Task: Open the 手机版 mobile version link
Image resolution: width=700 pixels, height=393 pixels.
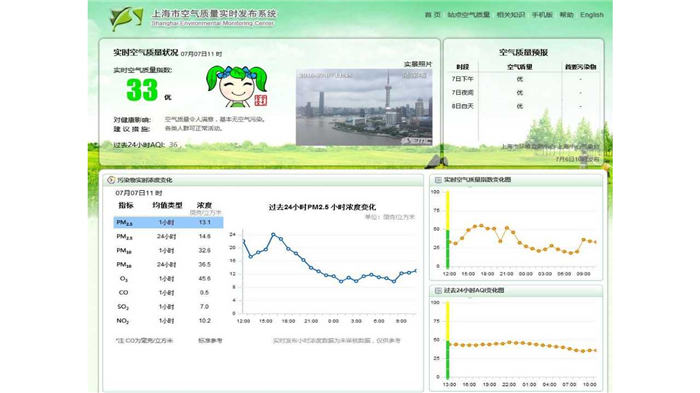Action: click(542, 15)
